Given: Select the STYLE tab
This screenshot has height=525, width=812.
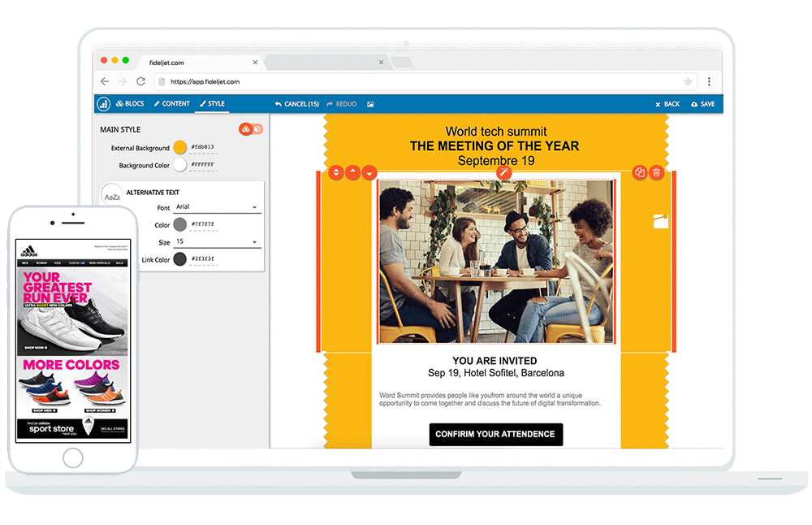Looking at the screenshot, I should pyautogui.click(x=212, y=104).
